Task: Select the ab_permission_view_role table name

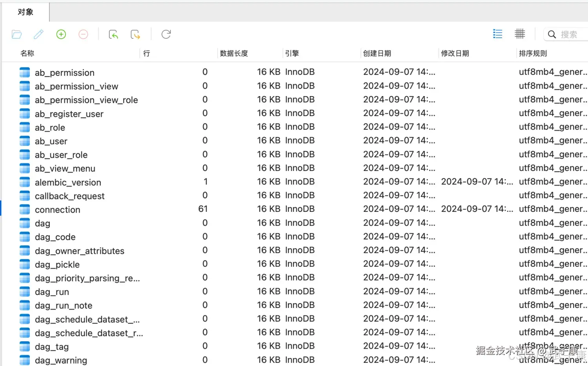Action: pyautogui.click(x=86, y=100)
